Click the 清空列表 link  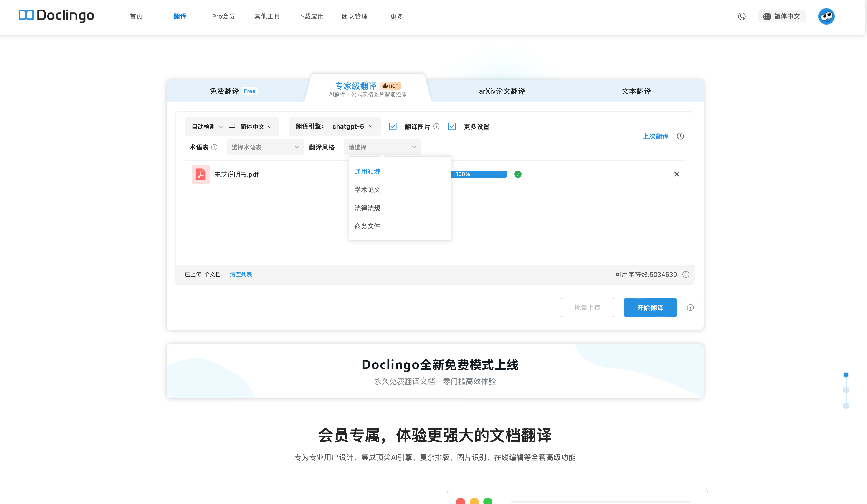coord(241,274)
